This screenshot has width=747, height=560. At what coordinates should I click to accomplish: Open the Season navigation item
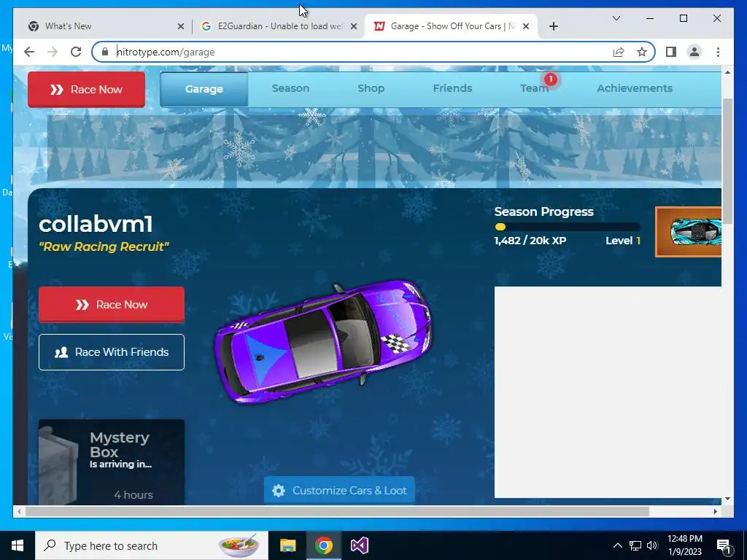[x=290, y=88]
